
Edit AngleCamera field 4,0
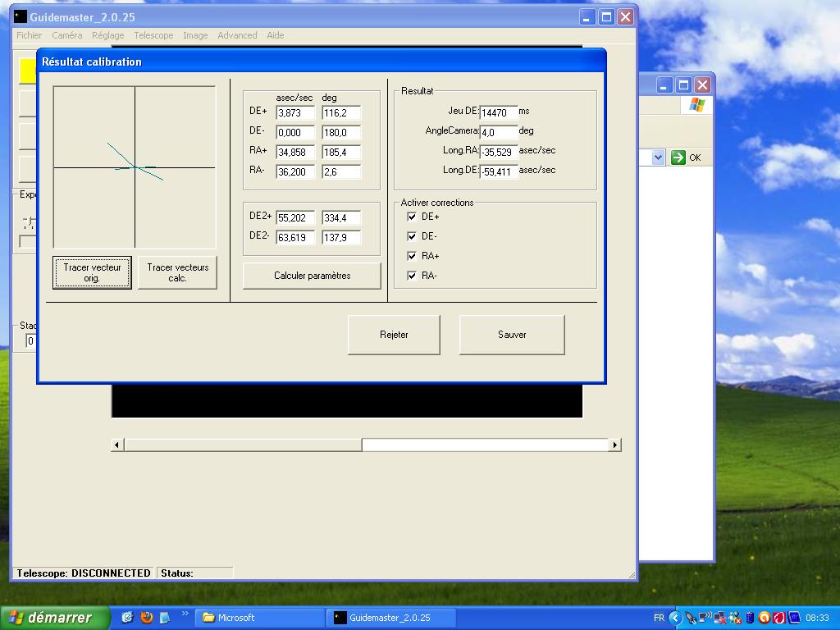click(499, 132)
